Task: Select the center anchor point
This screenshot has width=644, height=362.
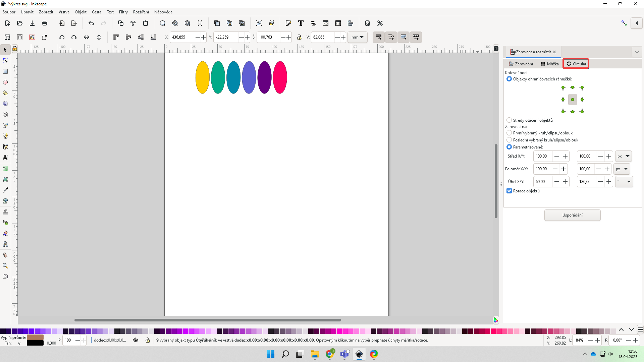Action: pyautogui.click(x=572, y=99)
